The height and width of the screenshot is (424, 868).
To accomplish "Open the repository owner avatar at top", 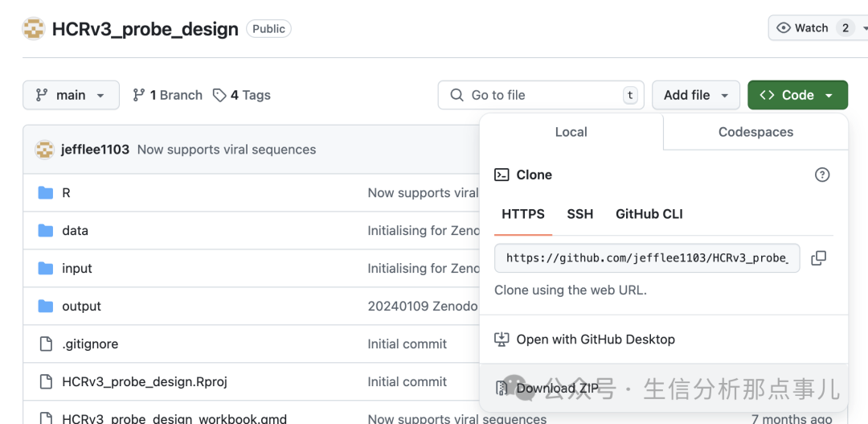I will 34,29.
